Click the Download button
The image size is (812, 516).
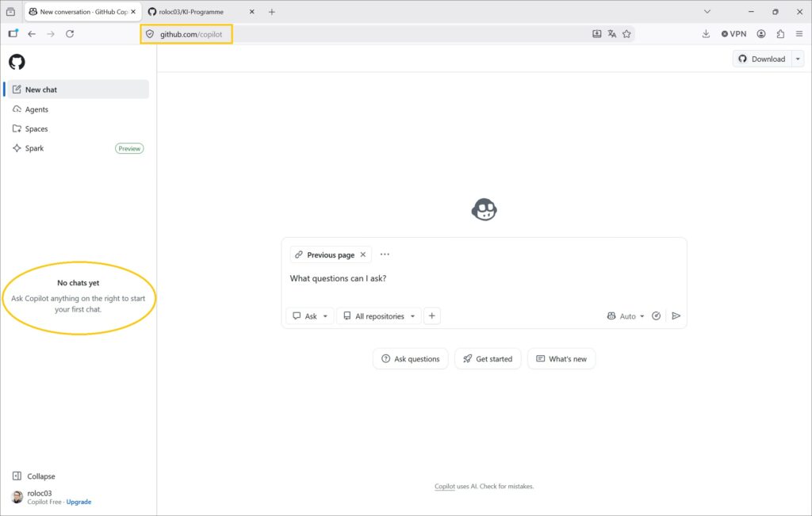click(762, 59)
